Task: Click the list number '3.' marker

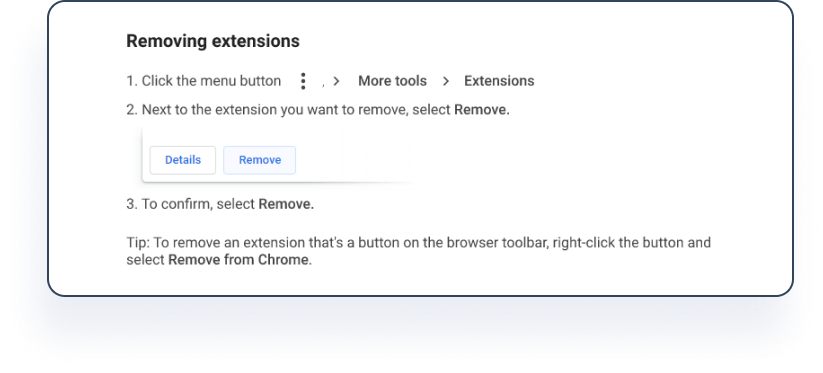Action: [132, 204]
